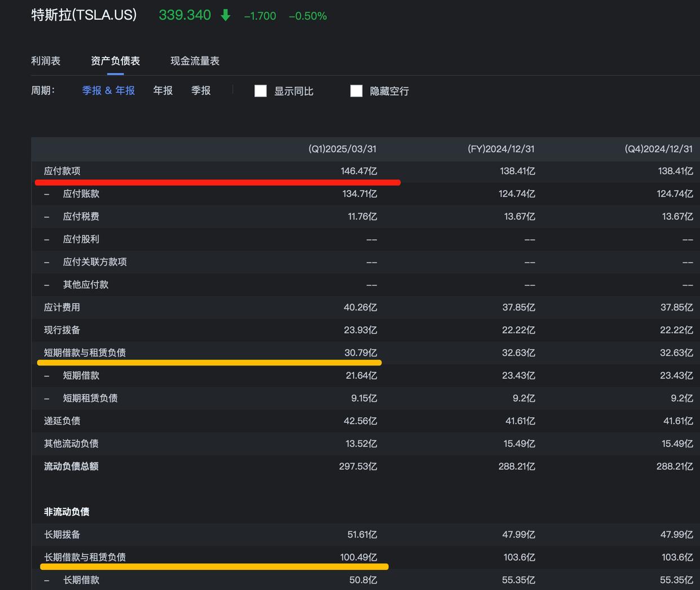The image size is (700, 590).
Task: Click the 30.79亿 short-term debt value
Action: [x=361, y=353]
